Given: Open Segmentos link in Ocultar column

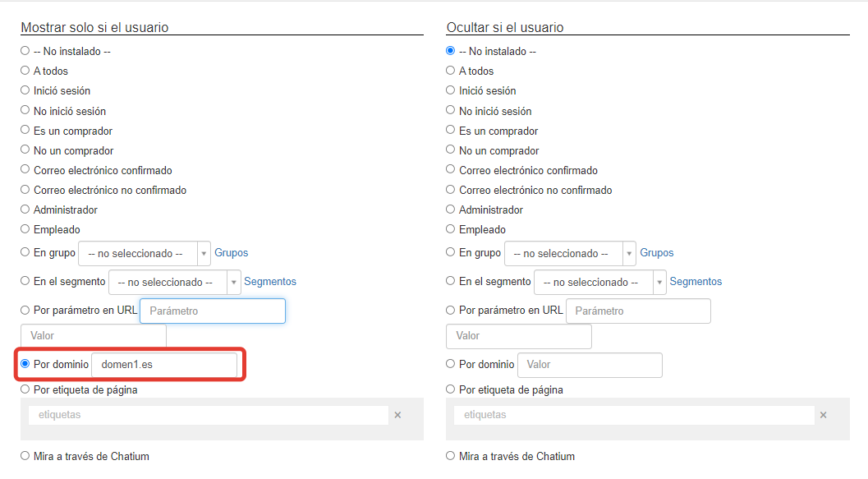Looking at the screenshot, I should [696, 281].
